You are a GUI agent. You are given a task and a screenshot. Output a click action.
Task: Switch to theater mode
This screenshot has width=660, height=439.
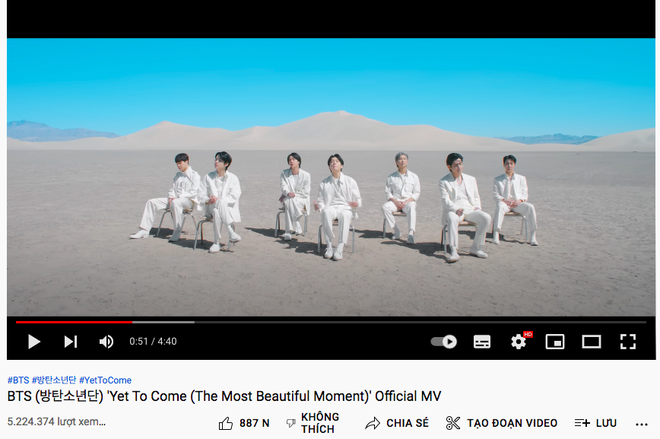coord(591,341)
